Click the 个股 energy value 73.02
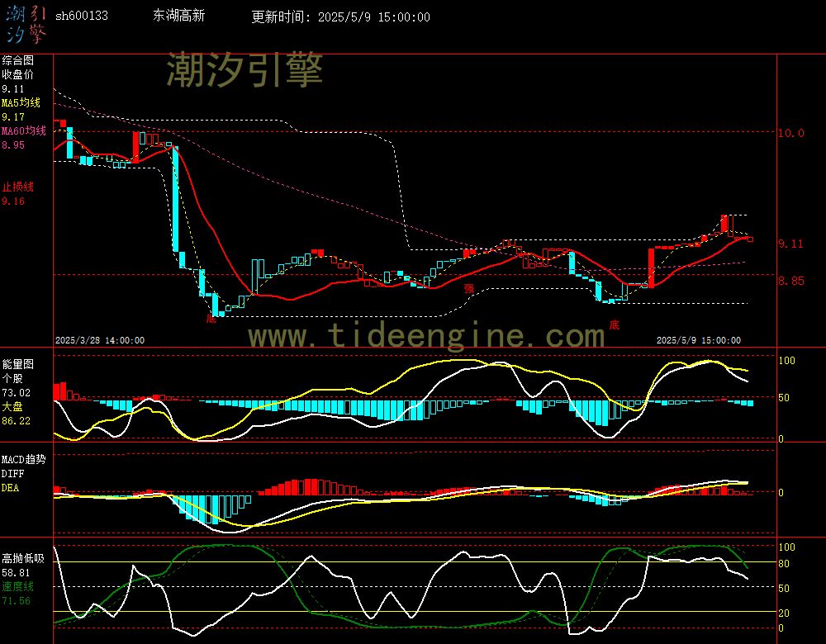Viewport: 826px width, 644px height. 16,393
